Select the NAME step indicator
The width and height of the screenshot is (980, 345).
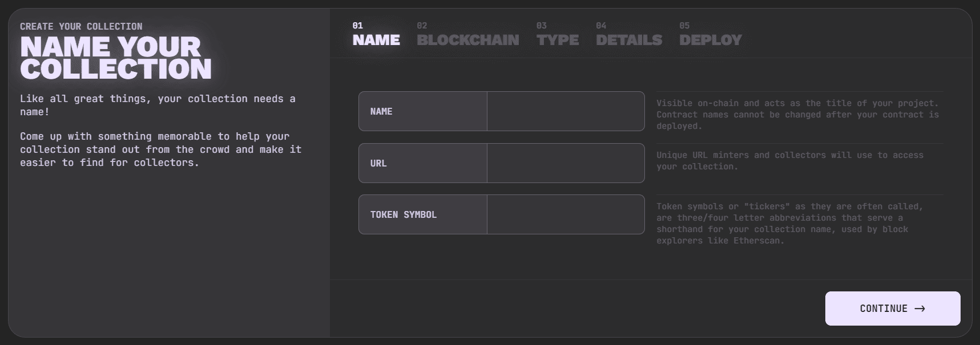(x=376, y=40)
